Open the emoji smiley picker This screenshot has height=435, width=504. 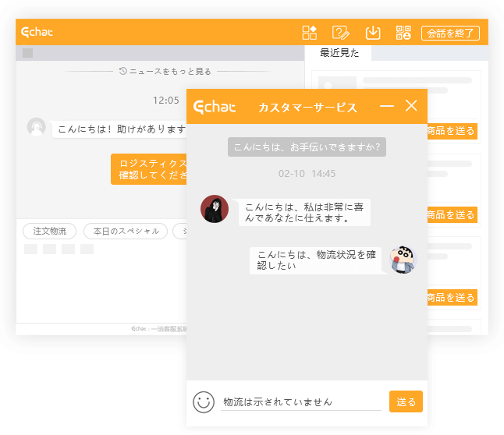tap(204, 401)
